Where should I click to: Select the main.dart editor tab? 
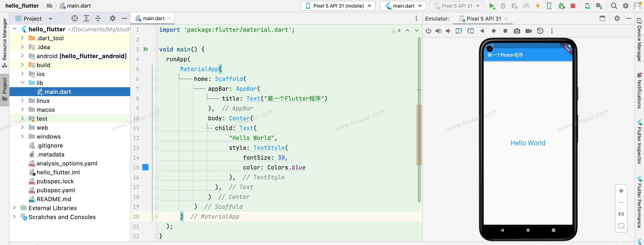[153, 19]
